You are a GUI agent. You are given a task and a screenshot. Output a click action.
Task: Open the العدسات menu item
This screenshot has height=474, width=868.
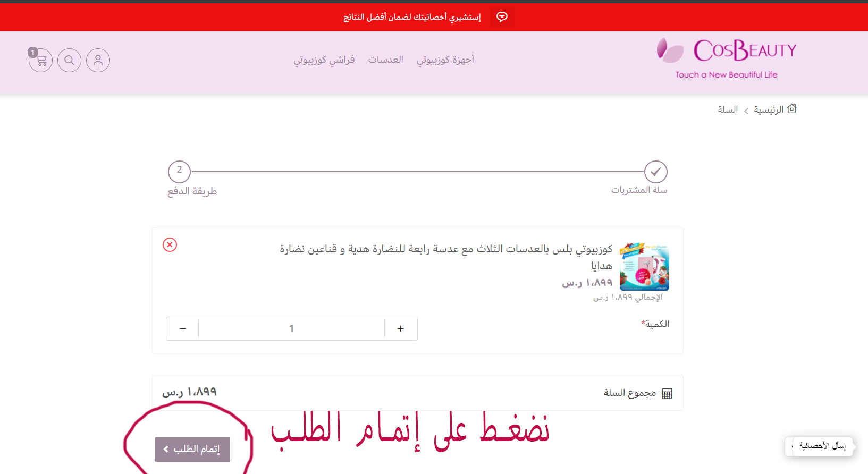tap(385, 60)
